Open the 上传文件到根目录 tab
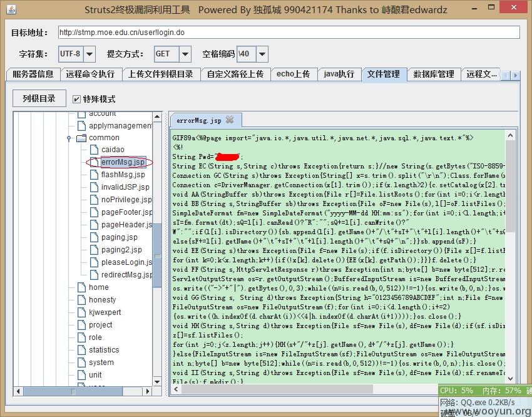Viewport: 532px width, 417px height. [160, 74]
